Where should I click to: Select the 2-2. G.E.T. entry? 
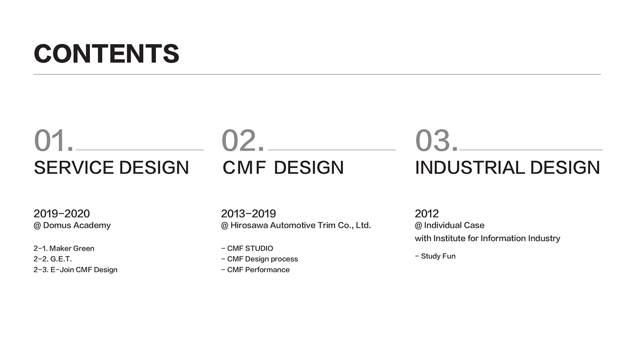click(x=53, y=259)
